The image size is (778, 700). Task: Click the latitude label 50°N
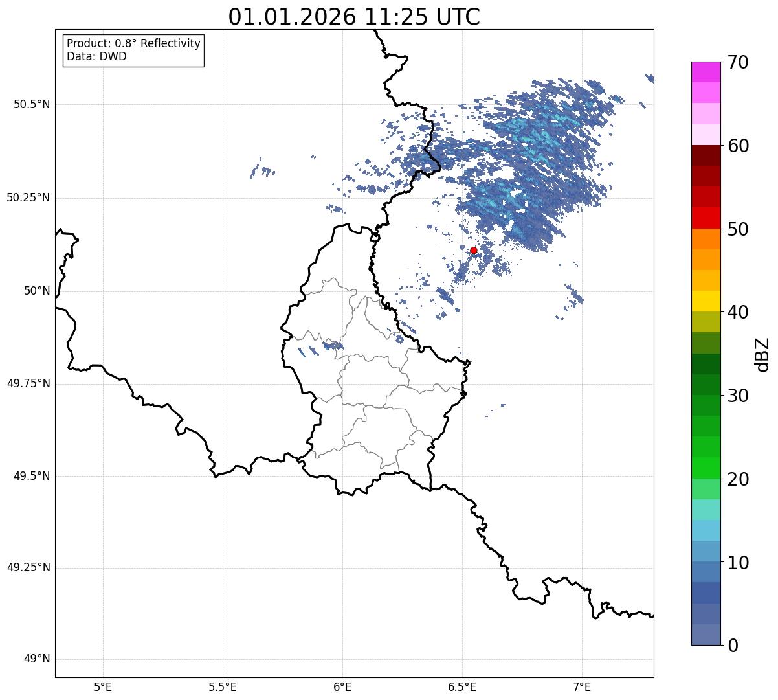pyautogui.click(x=37, y=291)
